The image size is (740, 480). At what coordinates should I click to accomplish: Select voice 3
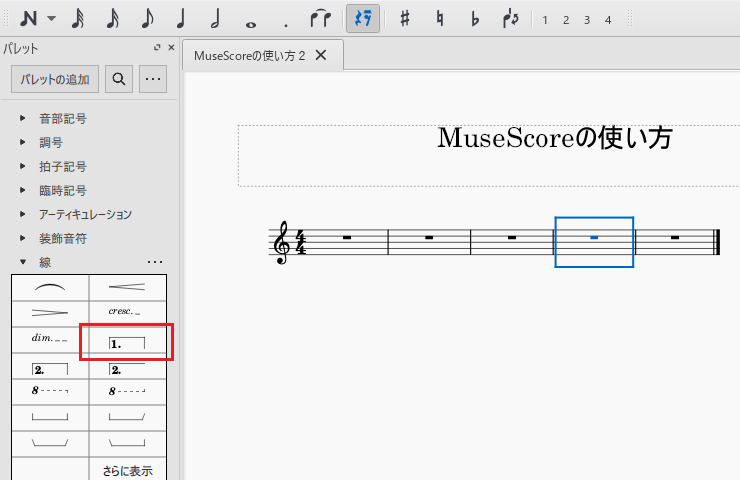[587, 20]
